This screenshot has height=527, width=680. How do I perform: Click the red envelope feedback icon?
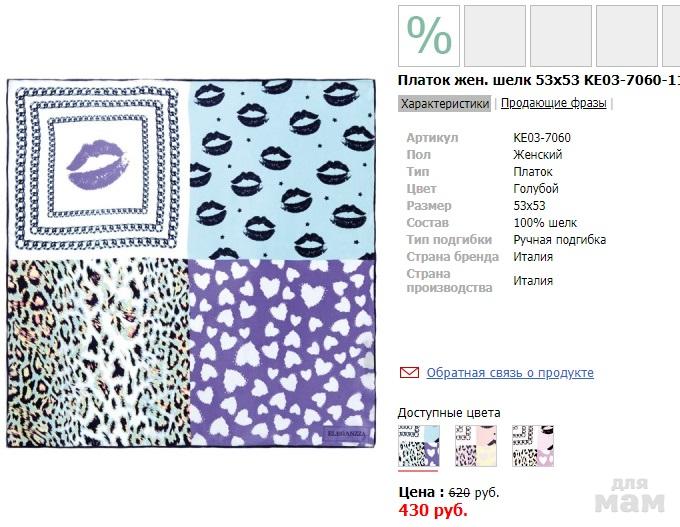(x=409, y=373)
